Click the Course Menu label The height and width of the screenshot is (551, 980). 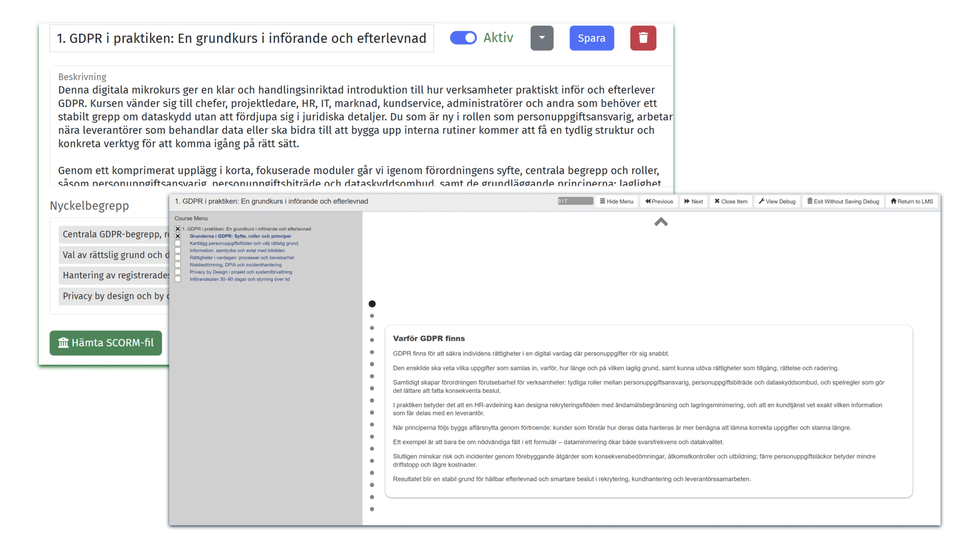click(x=191, y=218)
